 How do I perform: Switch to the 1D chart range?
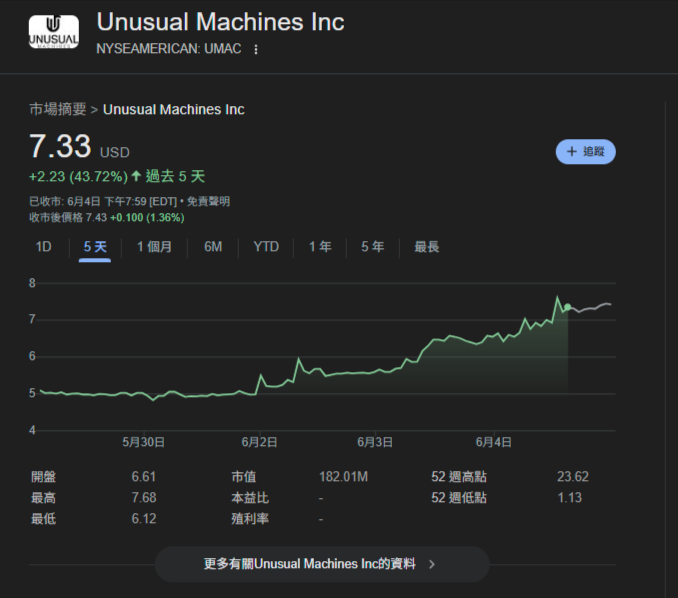click(x=43, y=247)
